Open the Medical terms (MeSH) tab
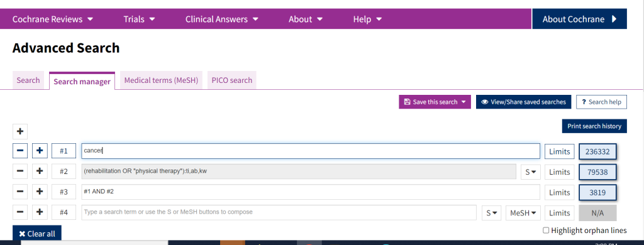 (x=162, y=80)
